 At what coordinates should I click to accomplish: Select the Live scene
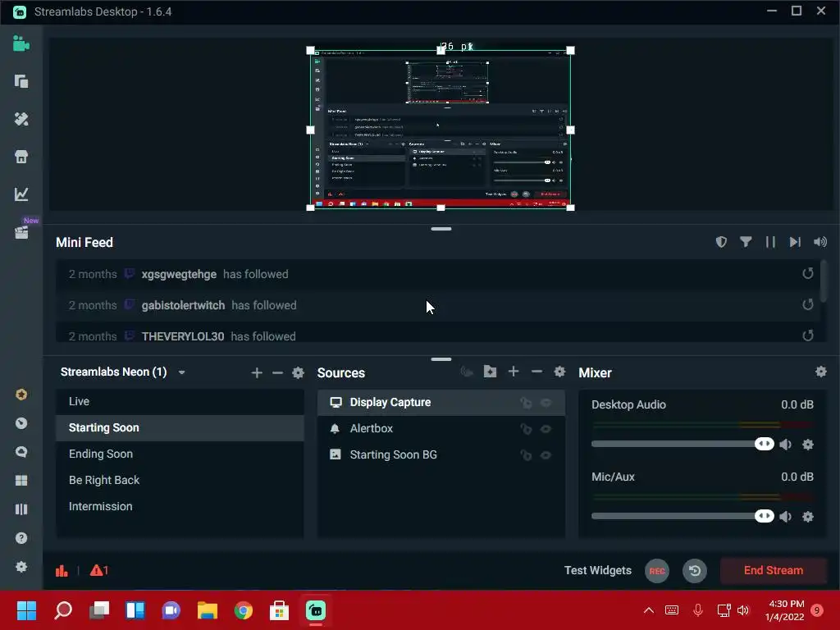click(180, 402)
